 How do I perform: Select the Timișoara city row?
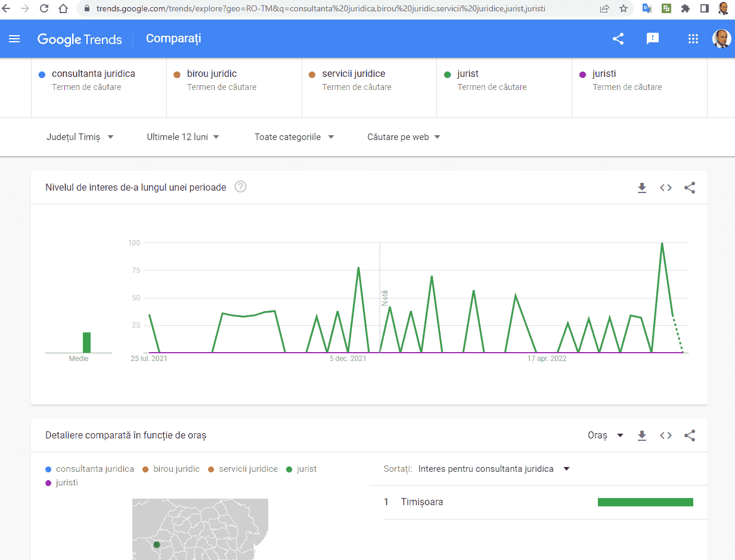(422, 502)
